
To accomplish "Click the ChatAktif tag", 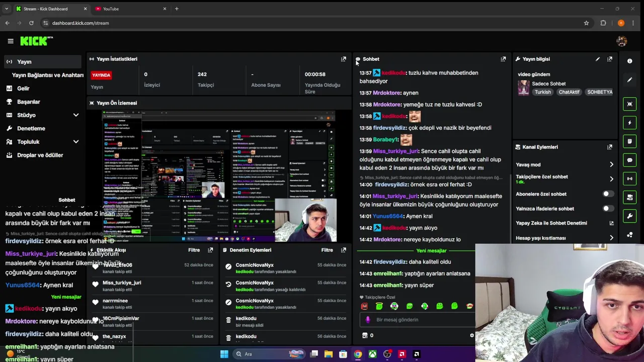I will [x=569, y=92].
